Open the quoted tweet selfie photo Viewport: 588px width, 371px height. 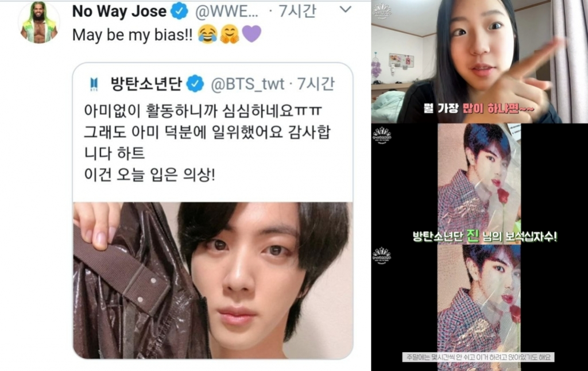coord(212,280)
